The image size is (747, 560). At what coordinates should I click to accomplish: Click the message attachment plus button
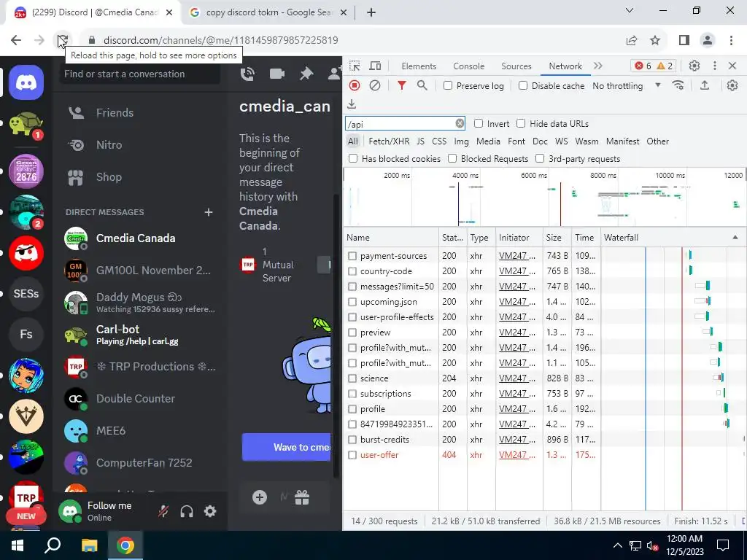pos(260,497)
